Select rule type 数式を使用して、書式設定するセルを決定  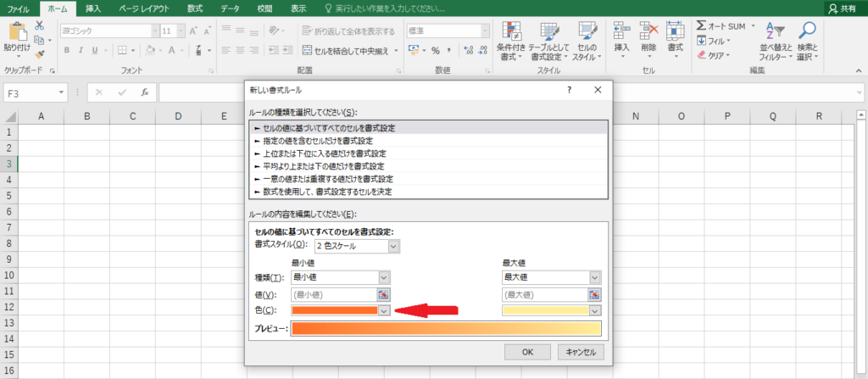click(x=428, y=192)
